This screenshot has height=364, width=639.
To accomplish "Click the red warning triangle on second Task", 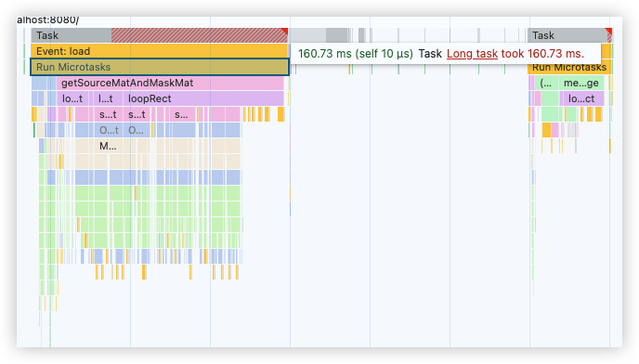I will (609, 31).
